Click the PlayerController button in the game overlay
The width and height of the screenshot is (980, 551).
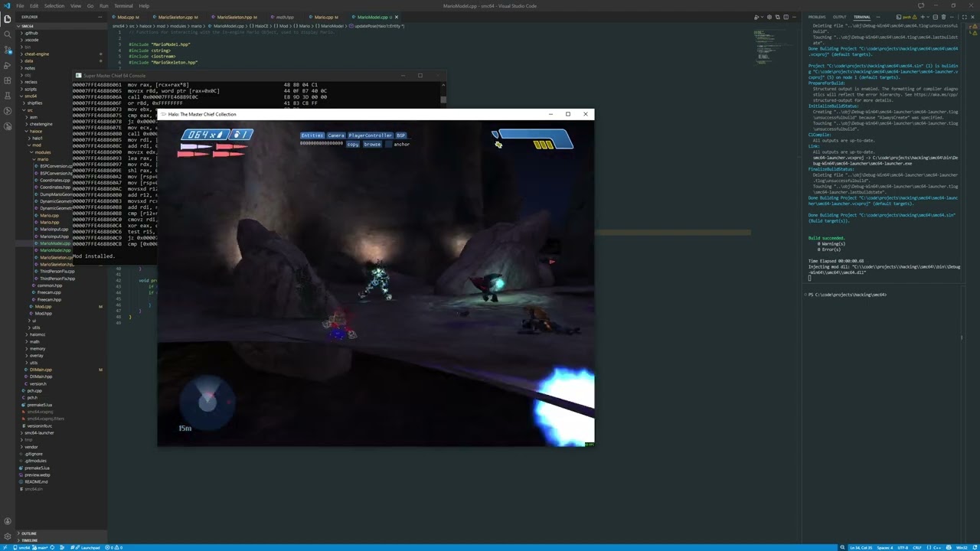click(x=371, y=135)
